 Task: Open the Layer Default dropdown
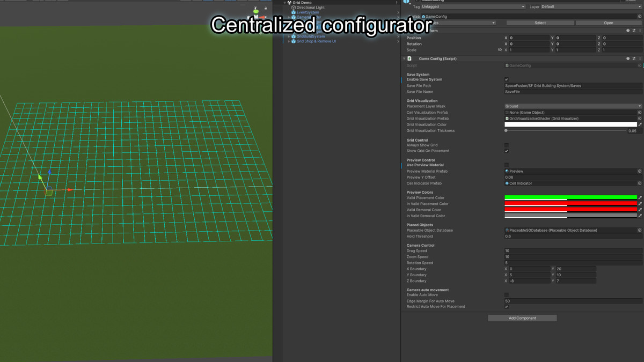point(591,7)
